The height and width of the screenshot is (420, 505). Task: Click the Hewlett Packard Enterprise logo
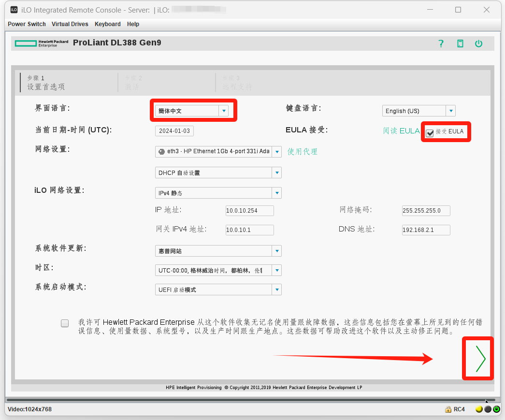coord(42,43)
